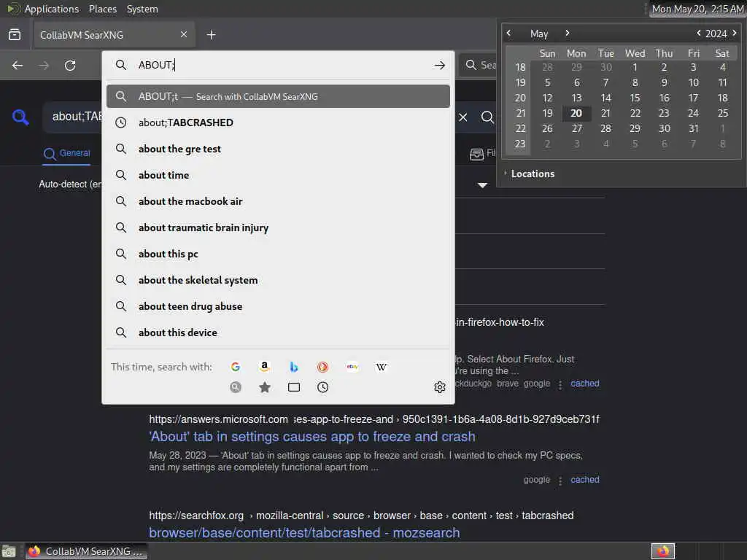Choose 'about the skeletal system' suggestion

[278, 280]
